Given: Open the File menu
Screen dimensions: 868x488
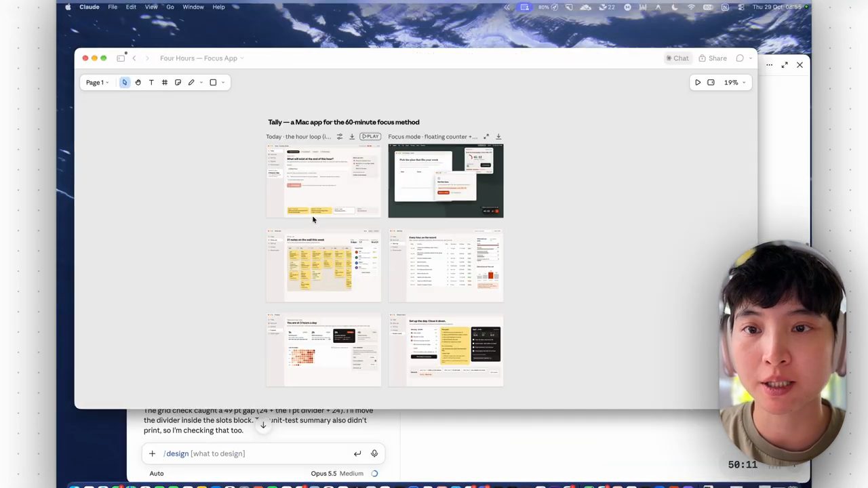Looking at the screenshot, I should 113,7.
